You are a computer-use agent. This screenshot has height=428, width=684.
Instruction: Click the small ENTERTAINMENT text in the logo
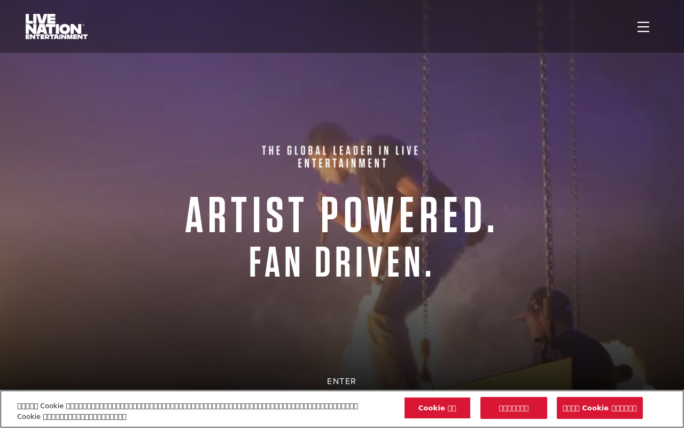pos(56,37)
